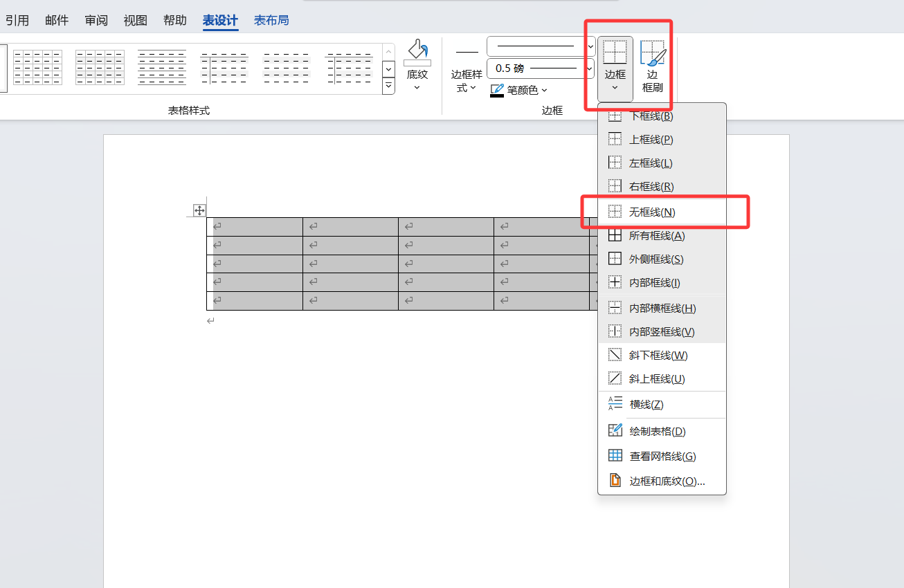Select 下框线(B) bottom border option

[662, 116]
